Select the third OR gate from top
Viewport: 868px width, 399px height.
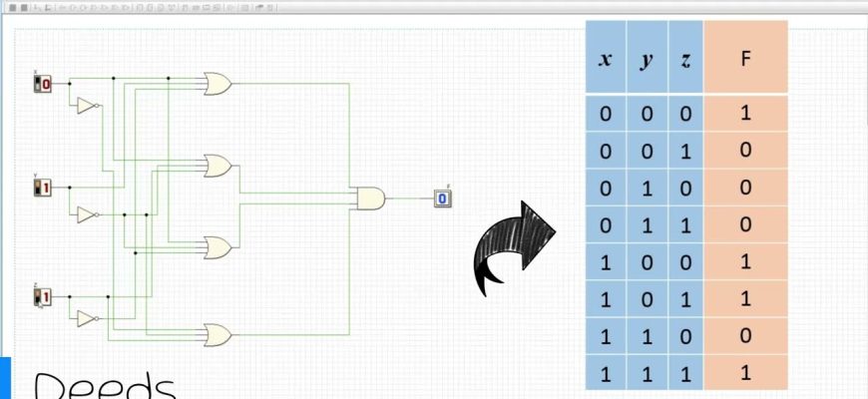tap(217, 247)
